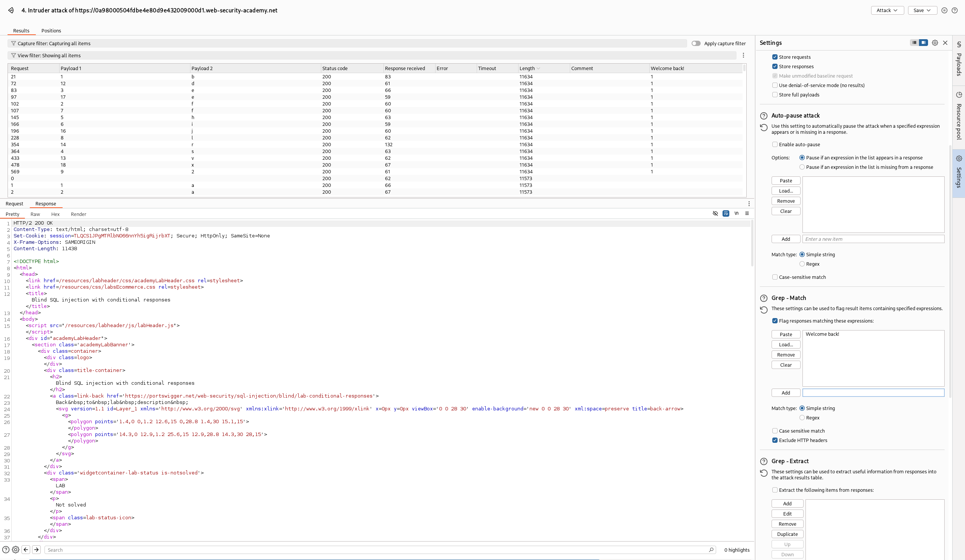Open help icon beside the Save button
The image size is (965, 560).
click(x=955, y=10)
